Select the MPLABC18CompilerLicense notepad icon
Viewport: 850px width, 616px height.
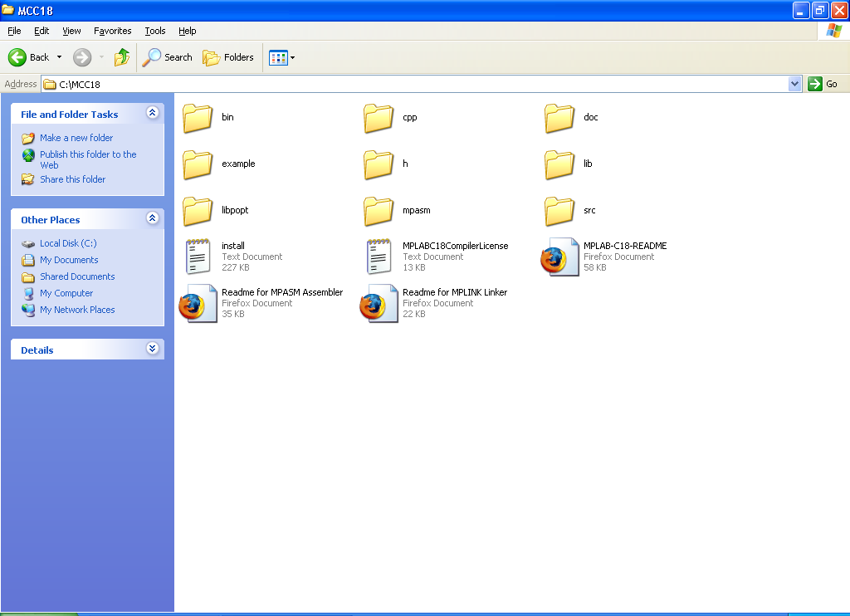coord(379,257)
